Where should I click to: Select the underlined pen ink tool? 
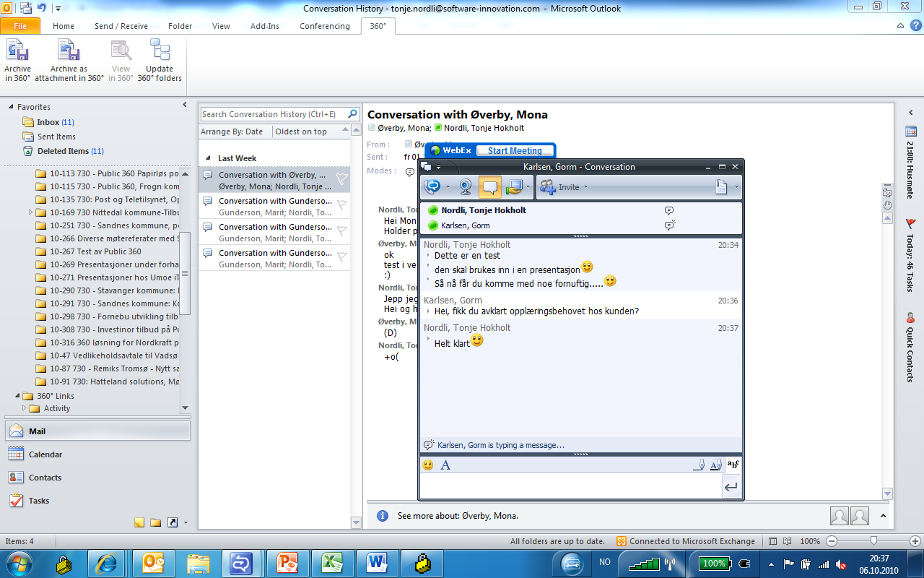[698, 465]
